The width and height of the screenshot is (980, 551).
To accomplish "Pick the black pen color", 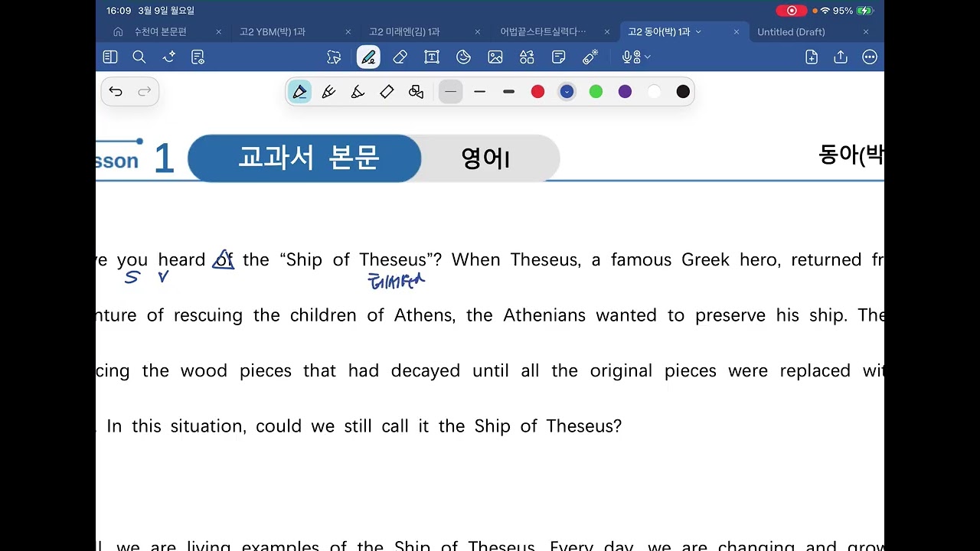I will pyautogui.click(x=683, y=92).
